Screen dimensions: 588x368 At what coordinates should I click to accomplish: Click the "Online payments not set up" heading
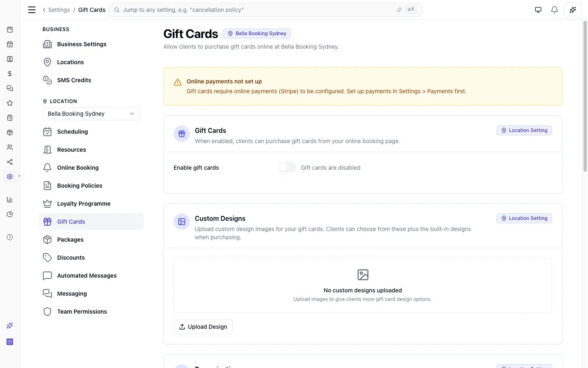click(224, 81)
